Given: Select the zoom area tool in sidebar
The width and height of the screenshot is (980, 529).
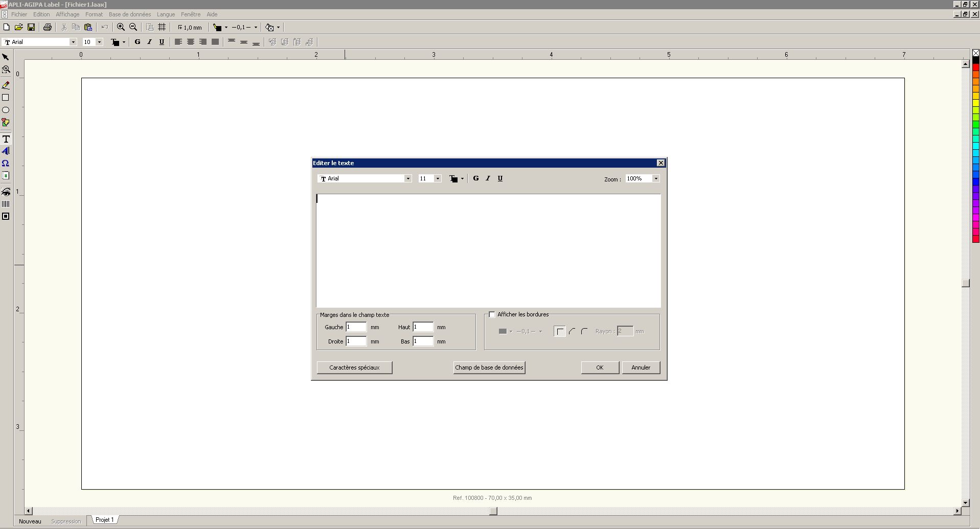Looking at the screenshot, I should coord(6,70).
